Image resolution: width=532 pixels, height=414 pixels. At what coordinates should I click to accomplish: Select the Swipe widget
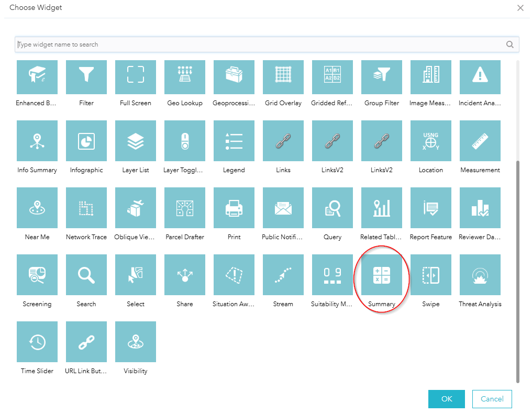point(430,275)
